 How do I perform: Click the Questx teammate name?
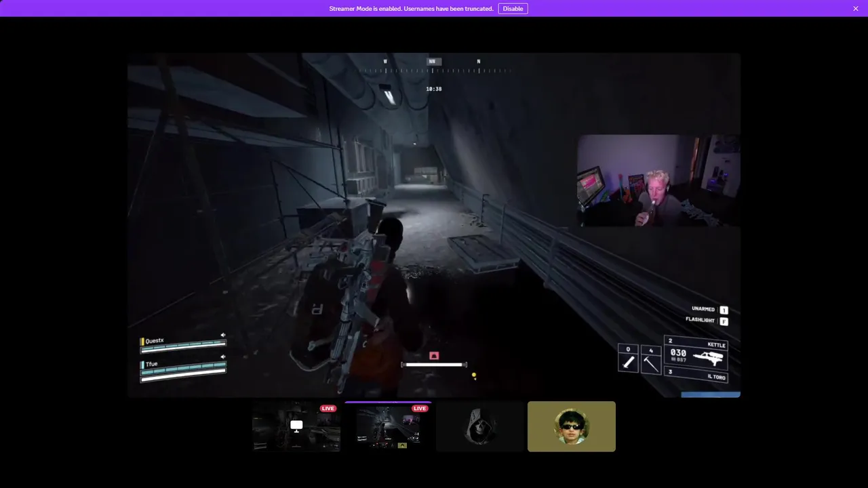tap(155, 341)
